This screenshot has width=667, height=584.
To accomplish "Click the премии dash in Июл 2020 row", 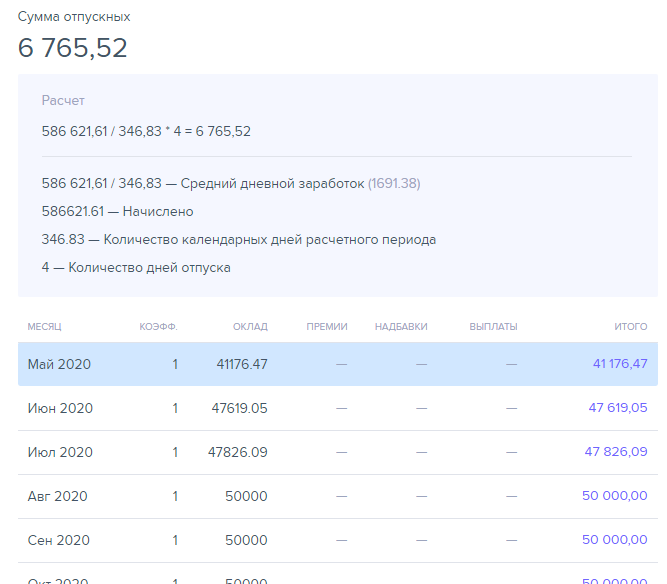I will click(342, 453).
